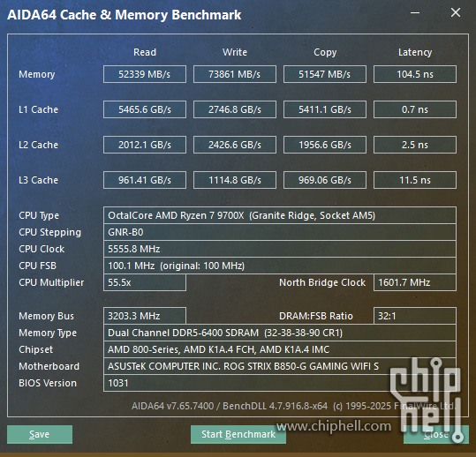Screen dimensions: 476x457
Task: Click the CPU Type field showing Ryzen 7 9700X
Action: 280,215
